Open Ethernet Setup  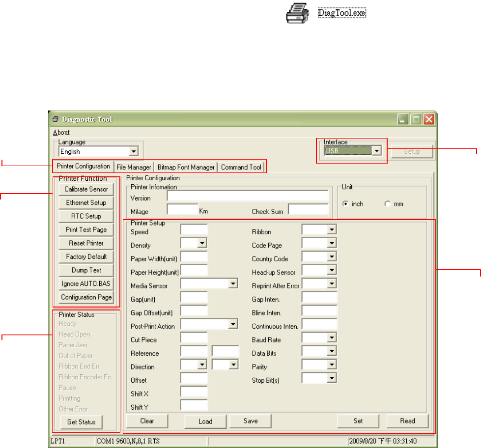[x=86, y=203]
